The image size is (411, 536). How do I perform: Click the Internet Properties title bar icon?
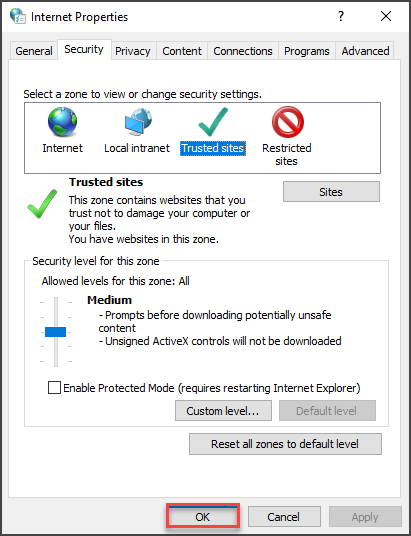[x=17, y=16]
